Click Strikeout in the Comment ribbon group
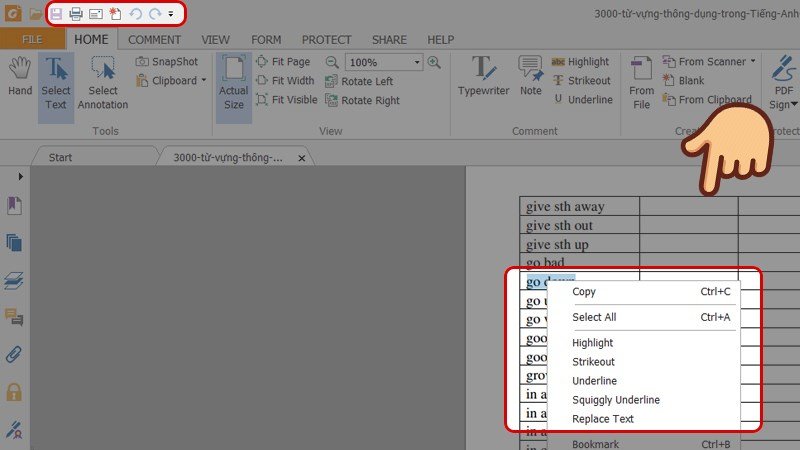Screen dimensions: 800x450 (x=581, y=81)
